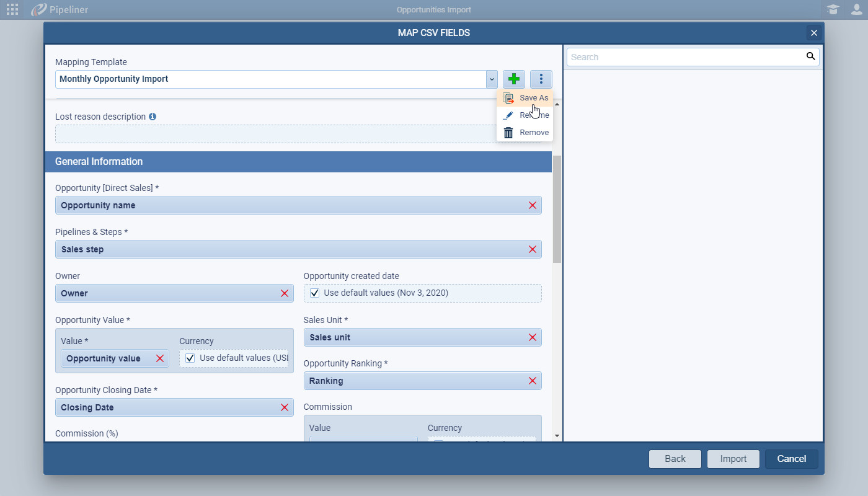Toggle Currency use default values checkbox
The width and height of the screenshot is (868, 496).
[x=190, y=358]
